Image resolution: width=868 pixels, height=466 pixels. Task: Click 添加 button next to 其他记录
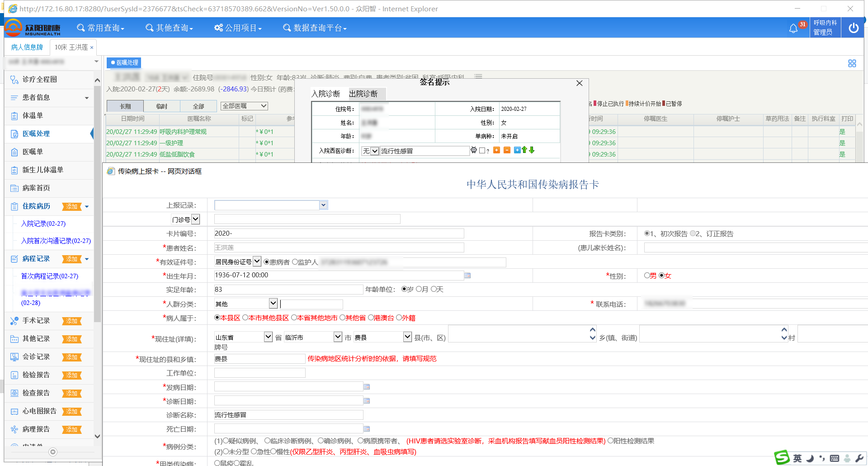point(71,339)
